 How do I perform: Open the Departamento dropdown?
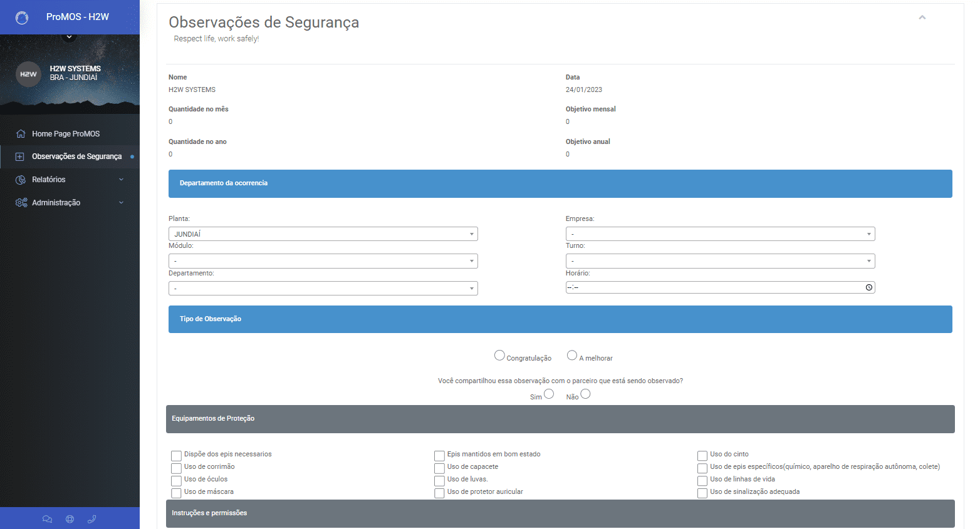coord(323,289)
